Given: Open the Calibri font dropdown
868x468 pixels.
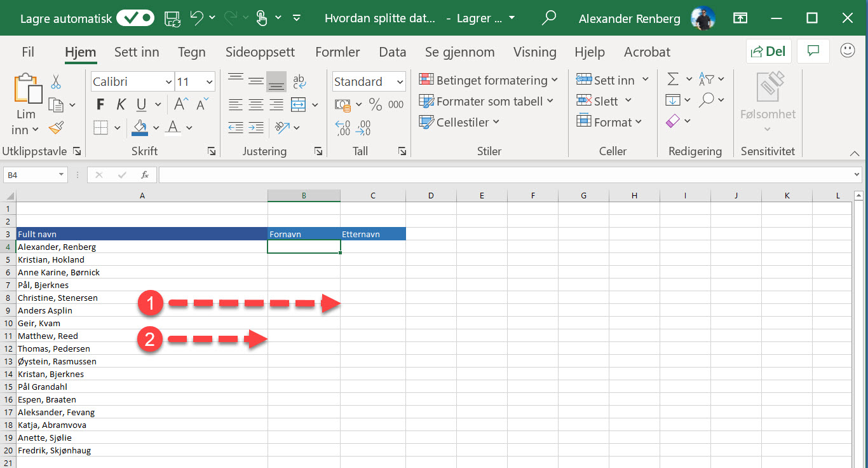Looking at the screenshot, I should click(x=168, y=81).
